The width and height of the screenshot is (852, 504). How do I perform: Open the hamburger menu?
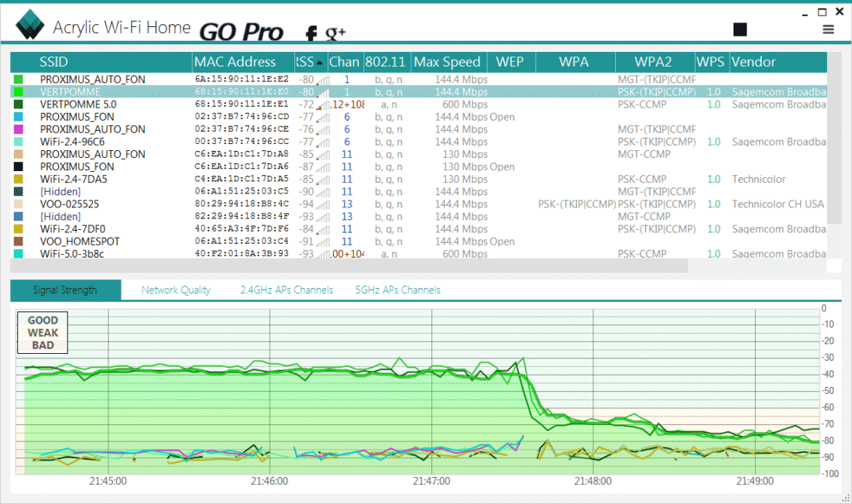828,29
